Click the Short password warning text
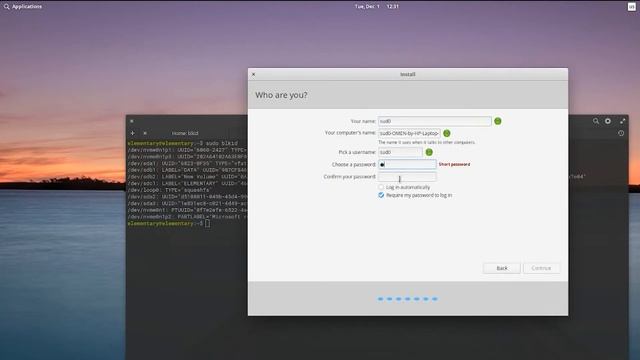Viewport: 640px width, 360px height. coord(454,164)
